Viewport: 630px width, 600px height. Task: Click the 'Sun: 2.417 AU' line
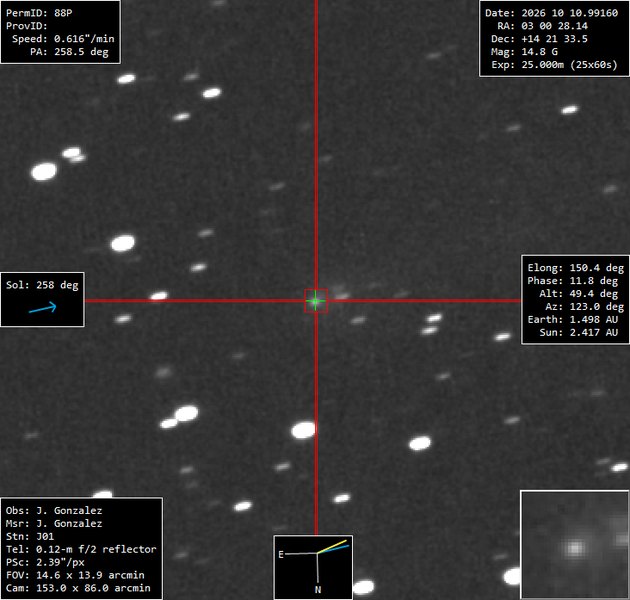pos(579,332)
